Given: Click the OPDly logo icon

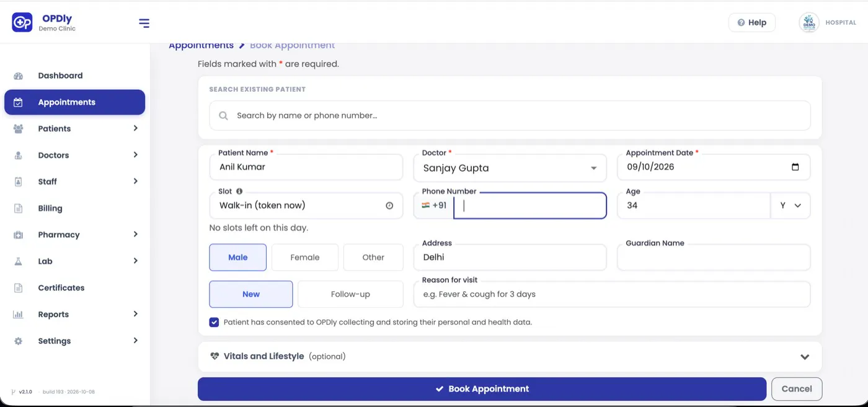Looking at the screenshot, I should [22, 22].
